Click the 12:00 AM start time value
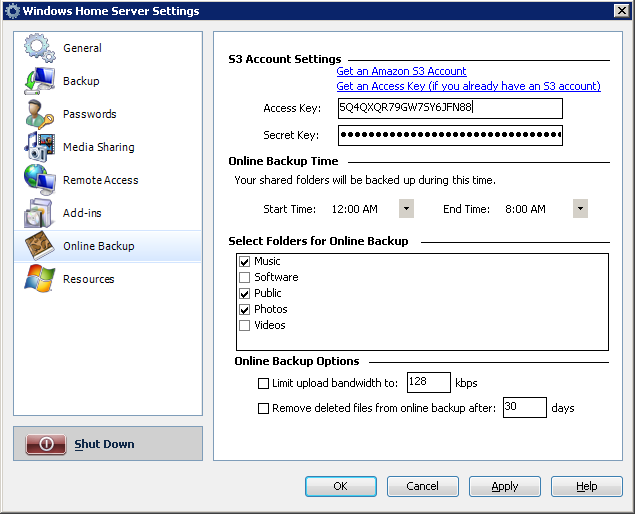This screenshot has height=514, width=635. (355, 209)
